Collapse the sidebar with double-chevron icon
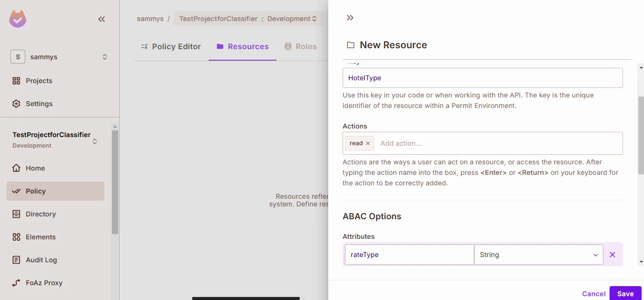This screenshot has width=644, height=300. click(x=101, y=19)
